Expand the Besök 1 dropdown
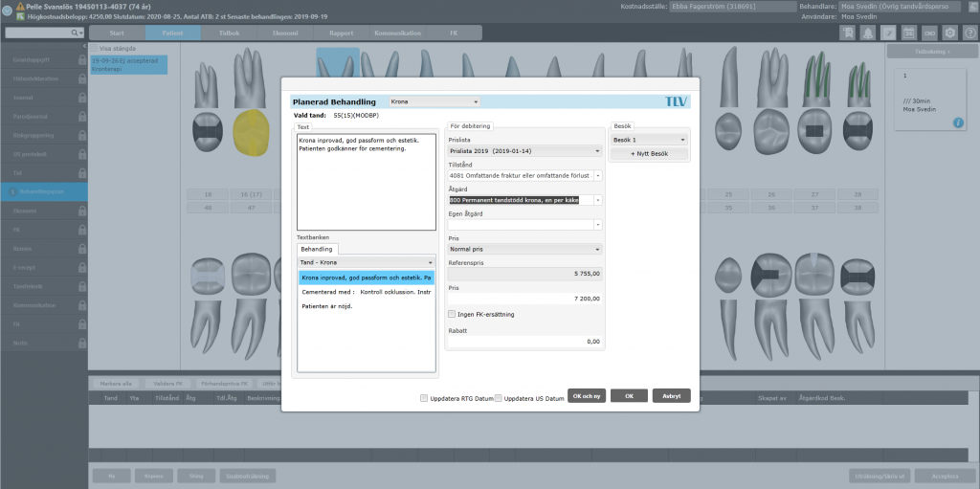The image size is (980, 489). [650, 140]
